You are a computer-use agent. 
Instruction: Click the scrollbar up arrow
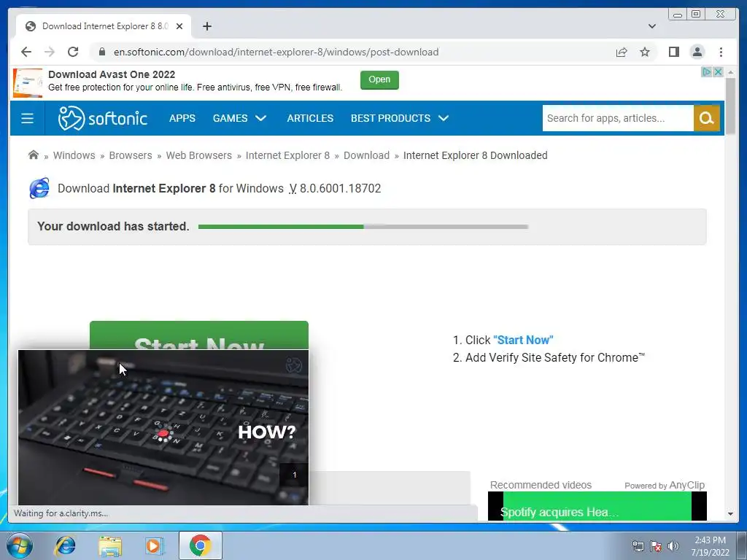[x=730, y=72]
